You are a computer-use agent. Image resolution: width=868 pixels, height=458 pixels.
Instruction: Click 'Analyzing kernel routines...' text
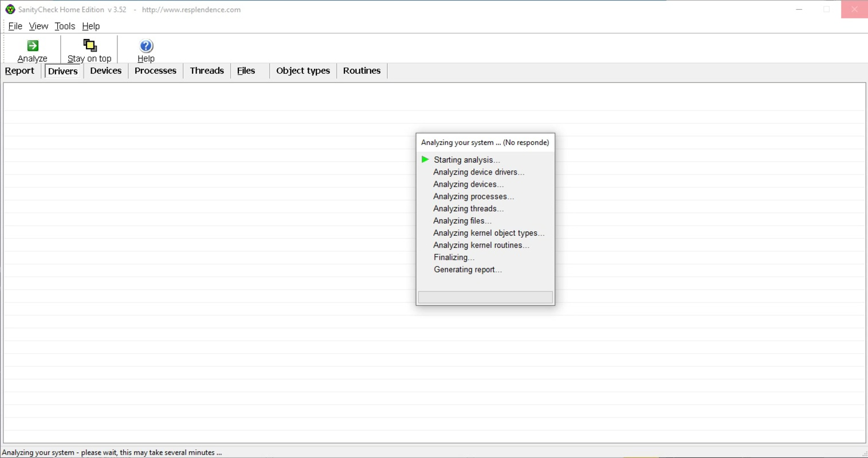(x=481, y=245)
